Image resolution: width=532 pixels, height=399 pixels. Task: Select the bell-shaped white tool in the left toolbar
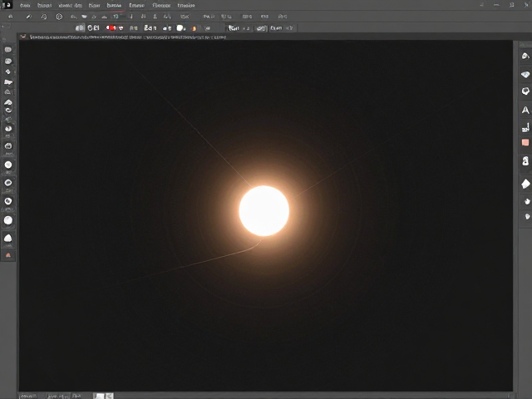pos(7,239)
